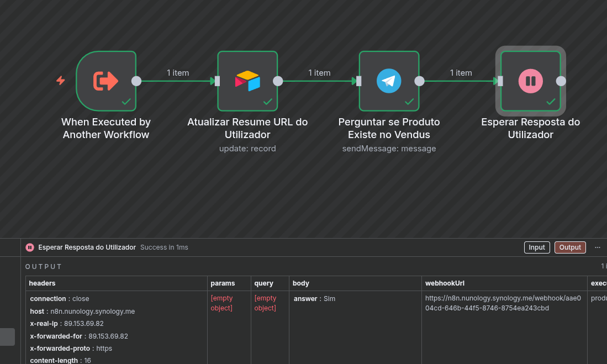Click the headers column header in the output table
This screenshot has height=364, width=607.
(x=43, y=283)
